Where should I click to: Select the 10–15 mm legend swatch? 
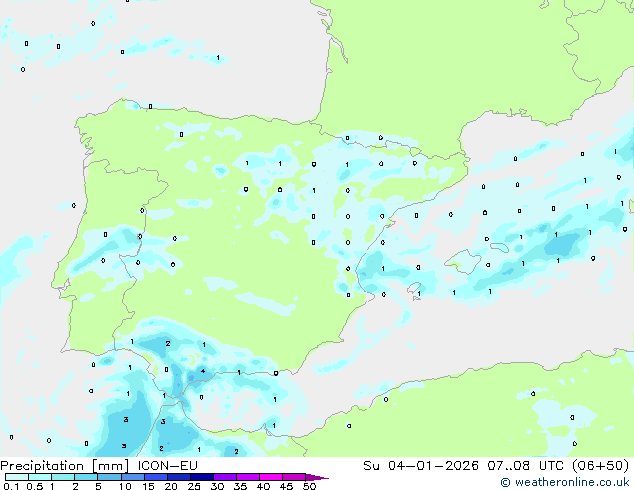pyautogui.click(x=133, y=477)
